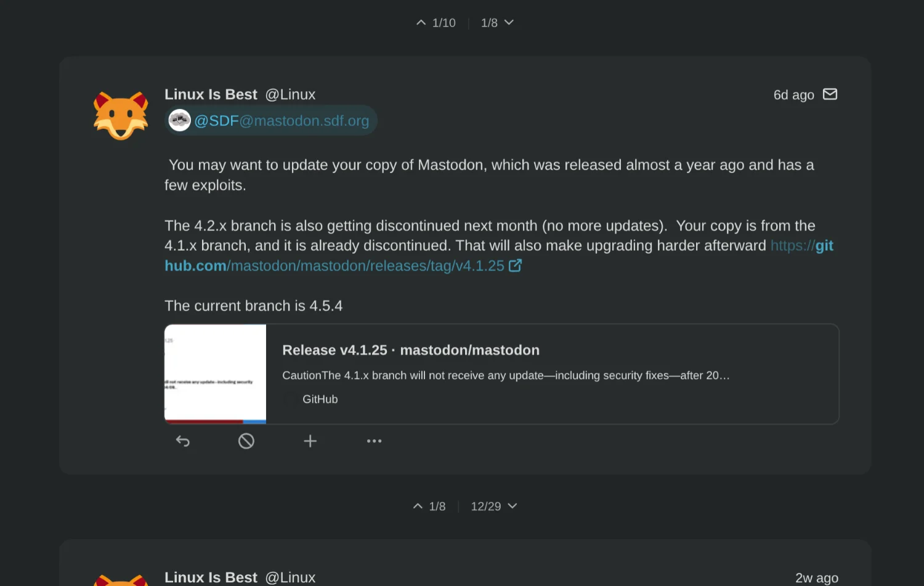Open the three-dots more options menu
Image resolution: width=924 pixels, height=586 pixels.
[375, 441]
